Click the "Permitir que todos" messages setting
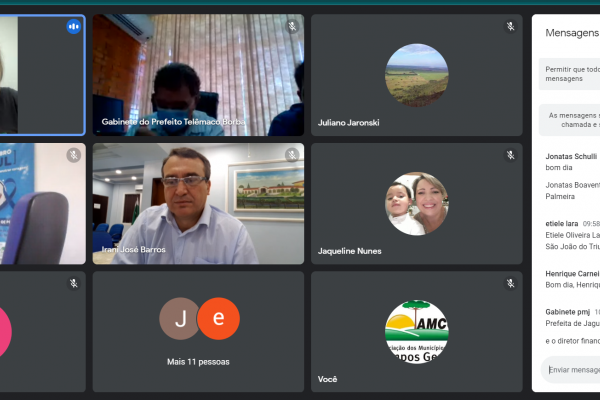 (571, 72)
